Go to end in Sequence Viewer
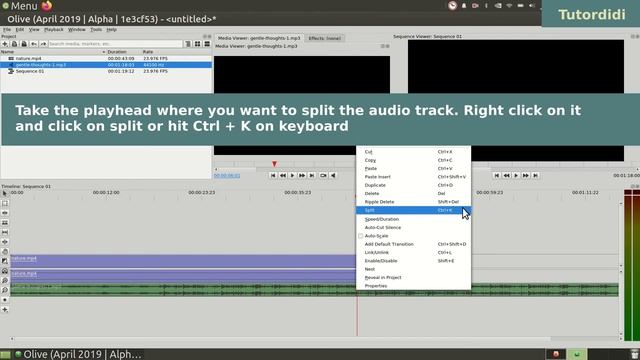This screenshot has width=640, height=360. point(536,176)
